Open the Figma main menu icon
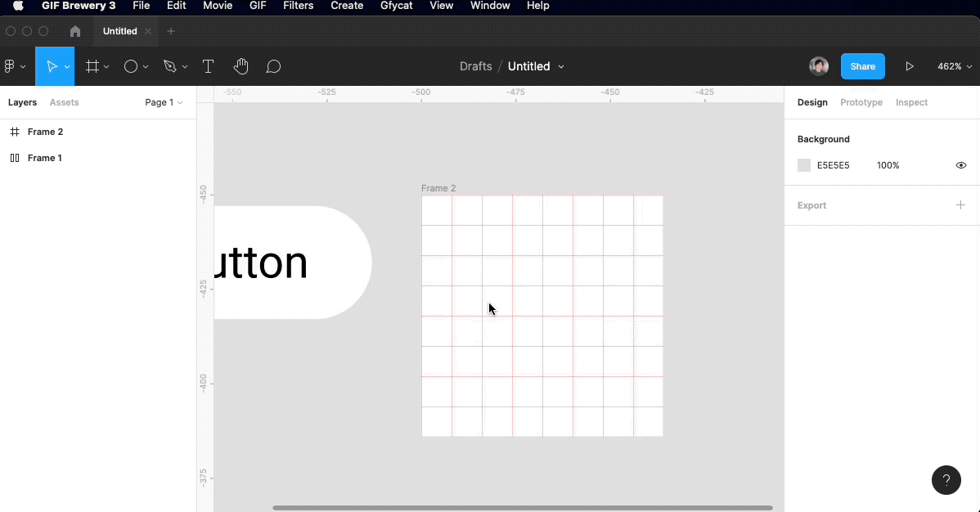The width and height of the screenshot is (980, 512). pos(11,66)
